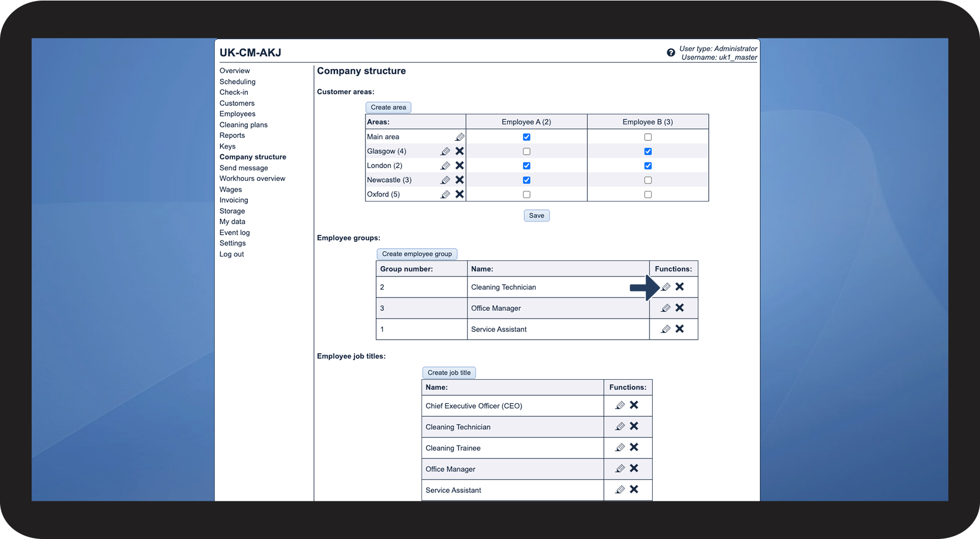The width and height of the screenshot is (980, 539).
Task: Open Send message
Action: 243,168
